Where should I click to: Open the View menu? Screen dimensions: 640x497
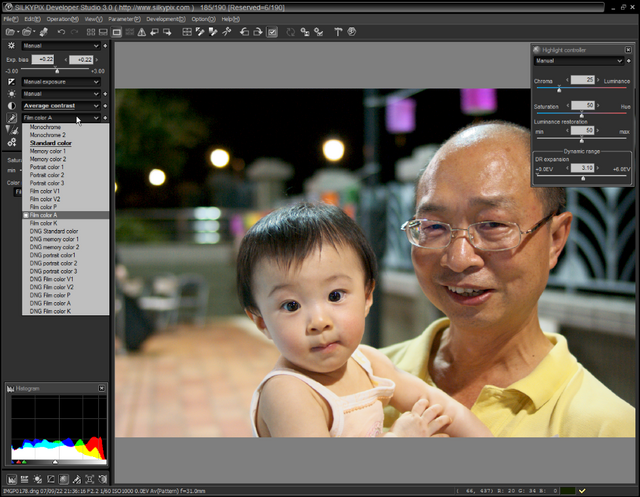(93, 19)
